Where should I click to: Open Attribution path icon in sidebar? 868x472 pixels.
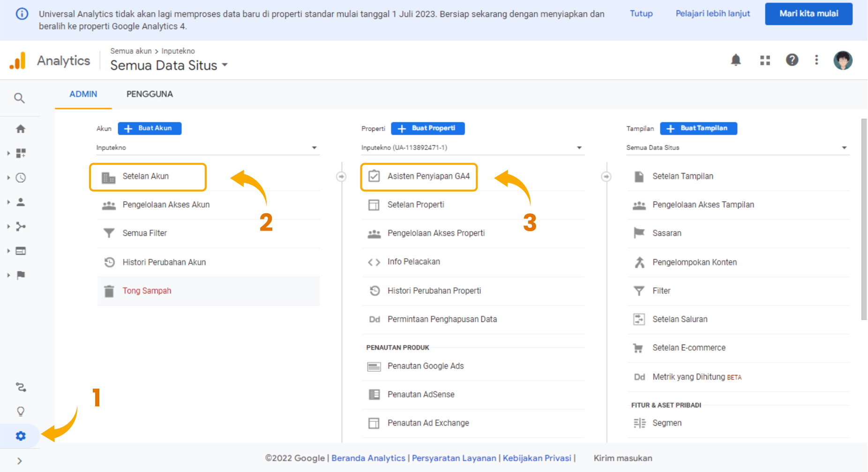coord(21,387)
